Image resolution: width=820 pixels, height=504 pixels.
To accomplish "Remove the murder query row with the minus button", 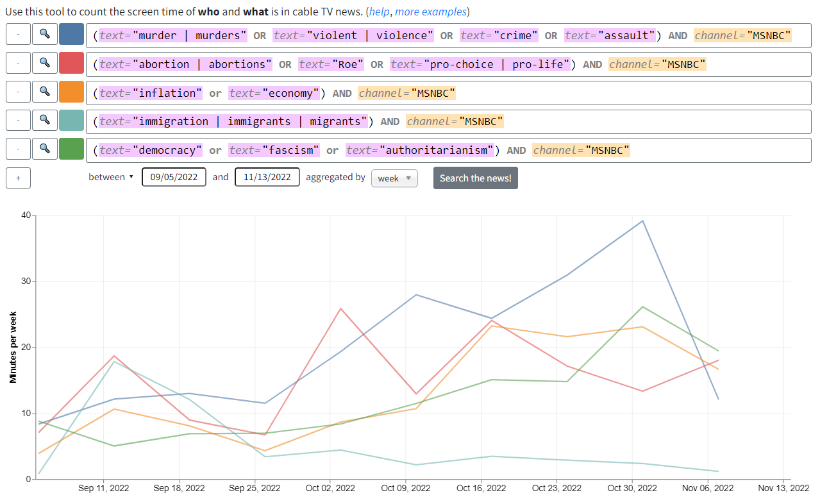I will [18, 34].
